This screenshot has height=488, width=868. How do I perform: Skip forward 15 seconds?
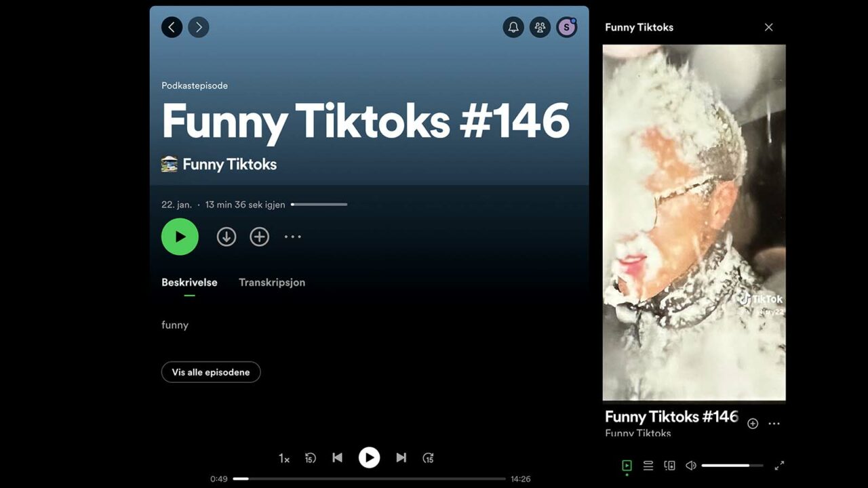tap(428, 458)
